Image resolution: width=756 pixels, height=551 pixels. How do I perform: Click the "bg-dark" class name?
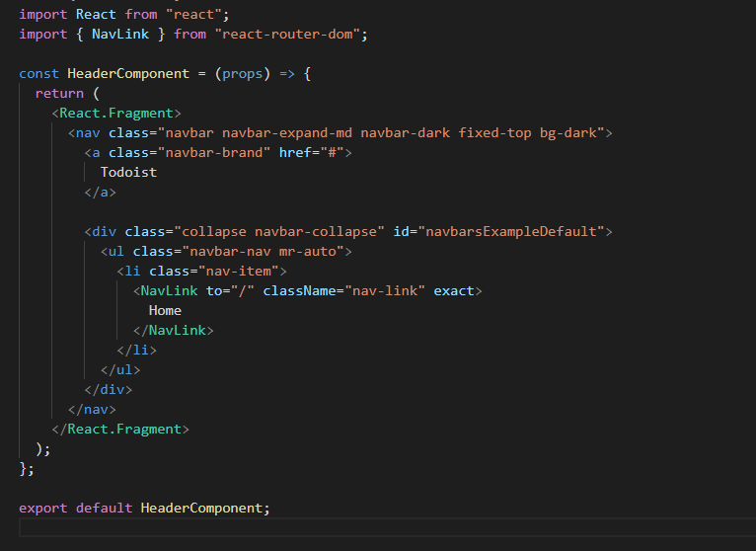coord(567,133)
